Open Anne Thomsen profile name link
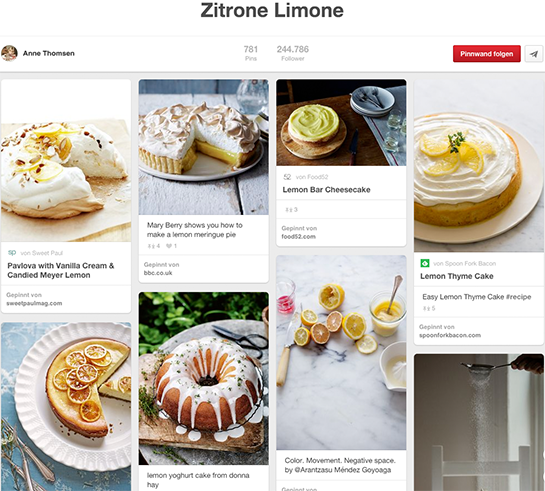545x491 pixels. click(49, 53)
